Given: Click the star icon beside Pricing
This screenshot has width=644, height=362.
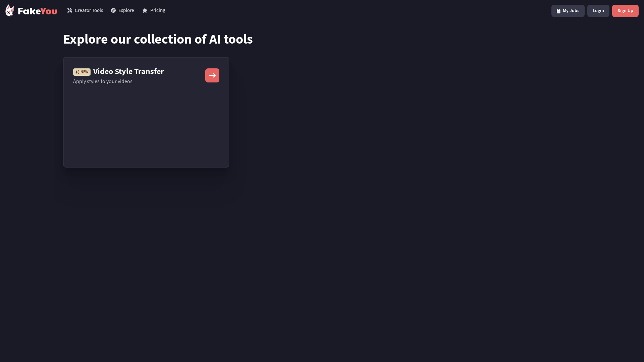Looking at the screenshot, I should (x=145, y=10).
